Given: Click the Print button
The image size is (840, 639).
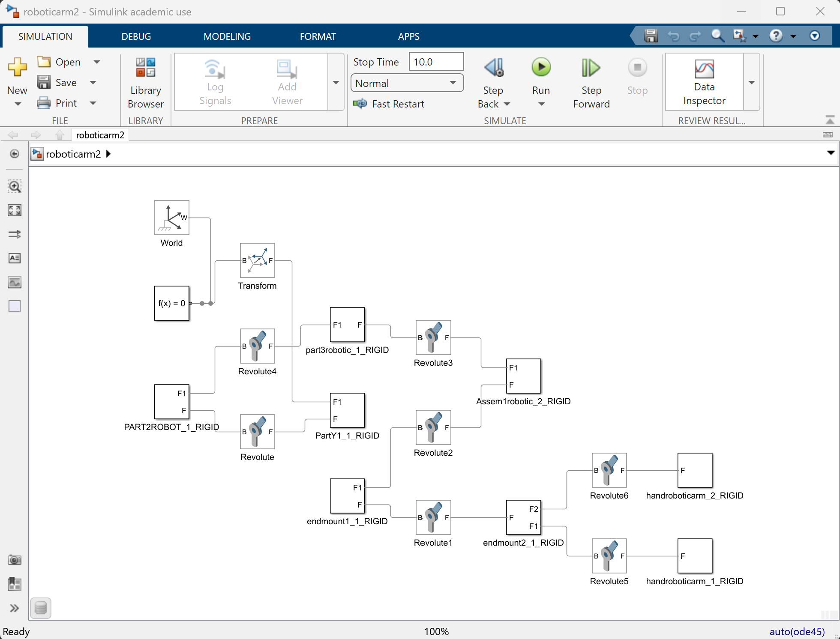Looking at the screenshot, I should click(x=57, y=103).
